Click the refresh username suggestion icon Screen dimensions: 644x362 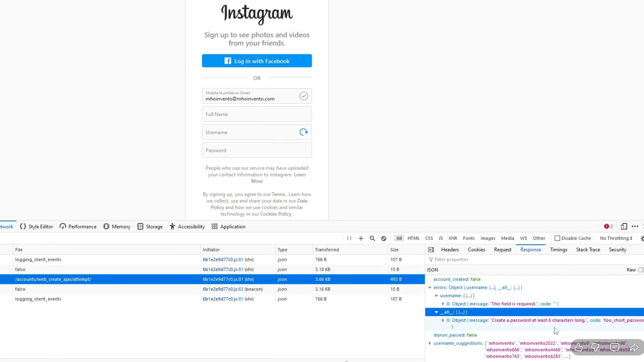(x=304, y=132)
